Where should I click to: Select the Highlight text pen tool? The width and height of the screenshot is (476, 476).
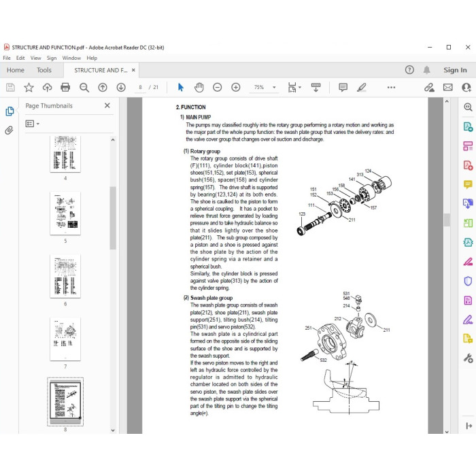pos(362,88)
